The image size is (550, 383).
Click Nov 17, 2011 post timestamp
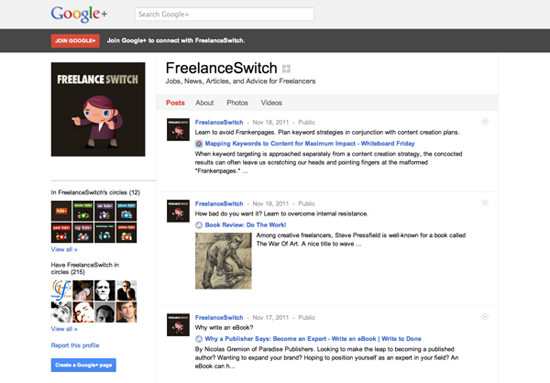[x=270, y=317]
